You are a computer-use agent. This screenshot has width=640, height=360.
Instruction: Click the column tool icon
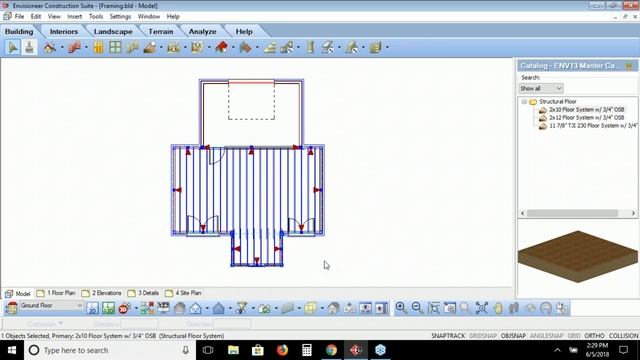click(311, 48)
